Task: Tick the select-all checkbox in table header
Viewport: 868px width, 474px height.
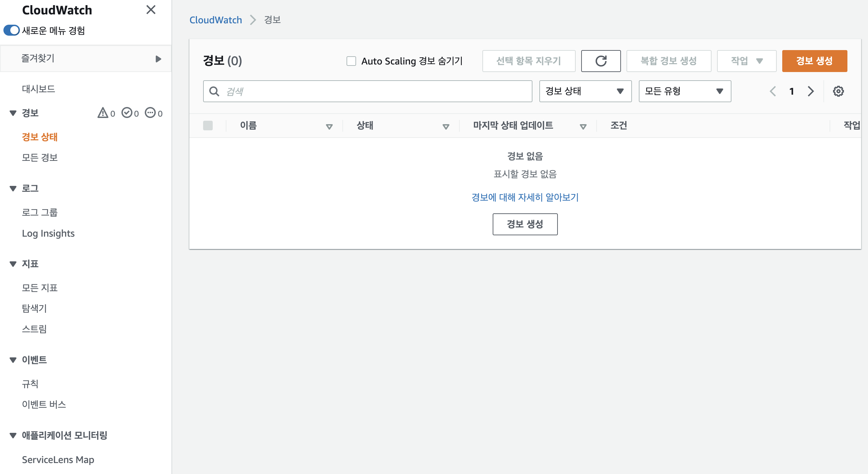Action: click(208, 126)
